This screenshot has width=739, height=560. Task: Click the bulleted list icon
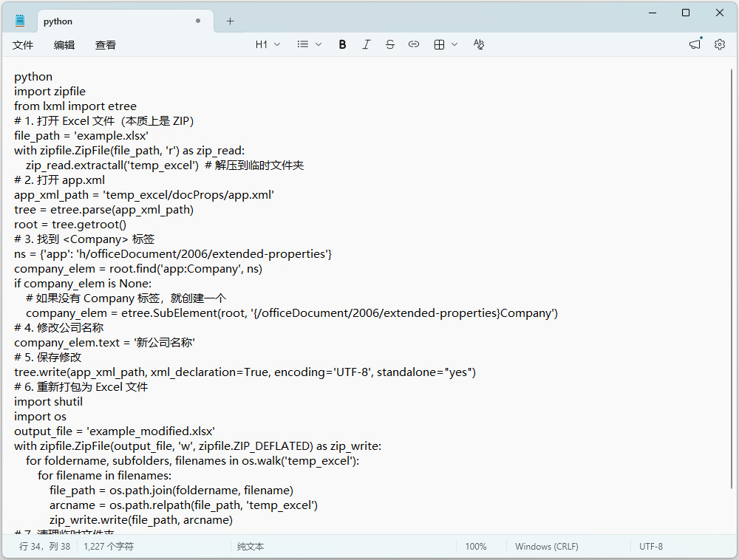303,44
